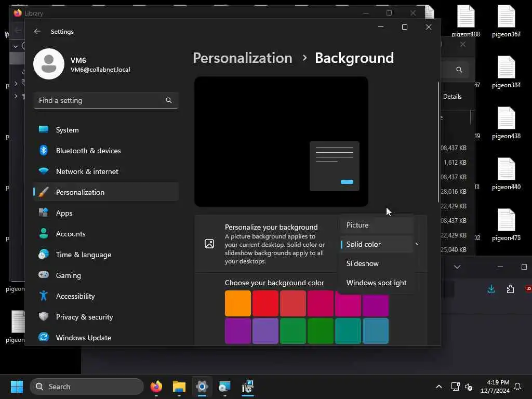The height and width of the screenshot is (399, 532).
Task: Click Personalization breadcrumb link
Action: [x=243, y=58]
